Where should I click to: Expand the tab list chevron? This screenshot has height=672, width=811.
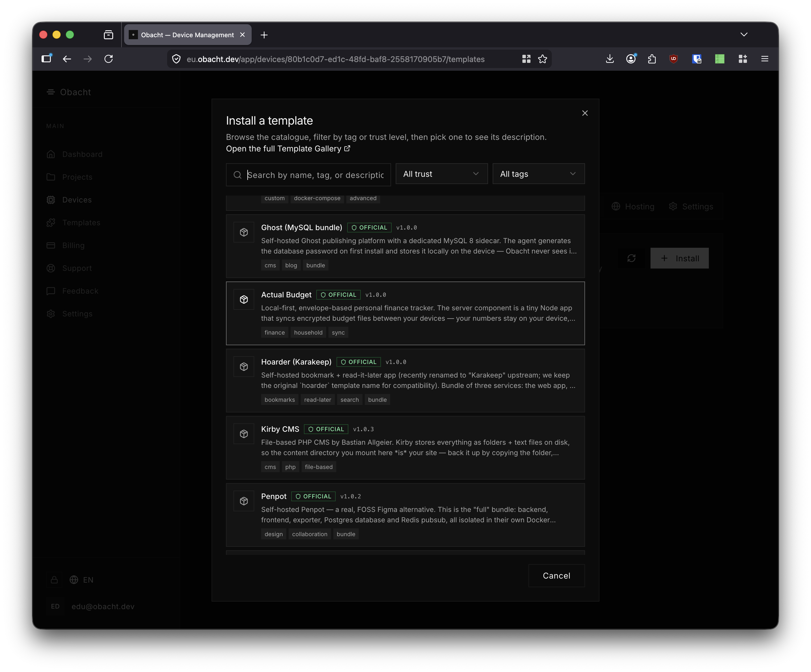744,35
